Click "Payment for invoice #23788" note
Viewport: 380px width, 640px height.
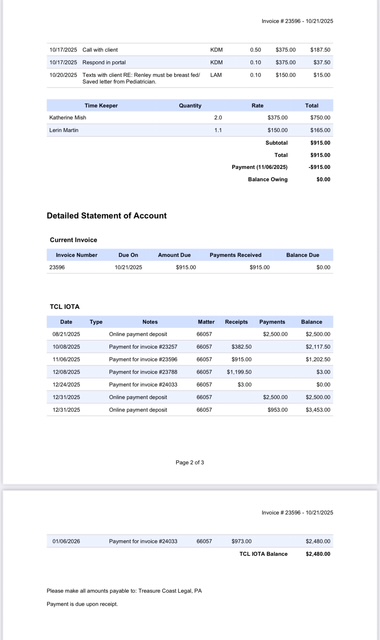point(143,372)
